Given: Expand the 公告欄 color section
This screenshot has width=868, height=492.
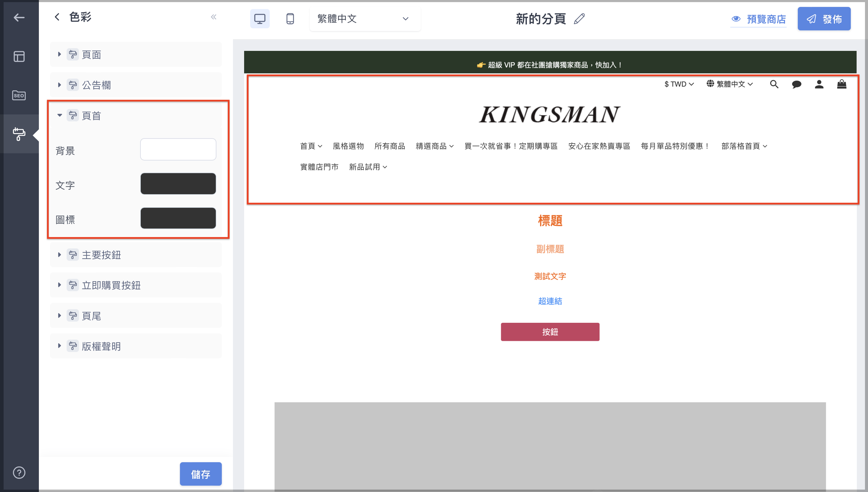Looking at the screenshot, I should 136,85.
